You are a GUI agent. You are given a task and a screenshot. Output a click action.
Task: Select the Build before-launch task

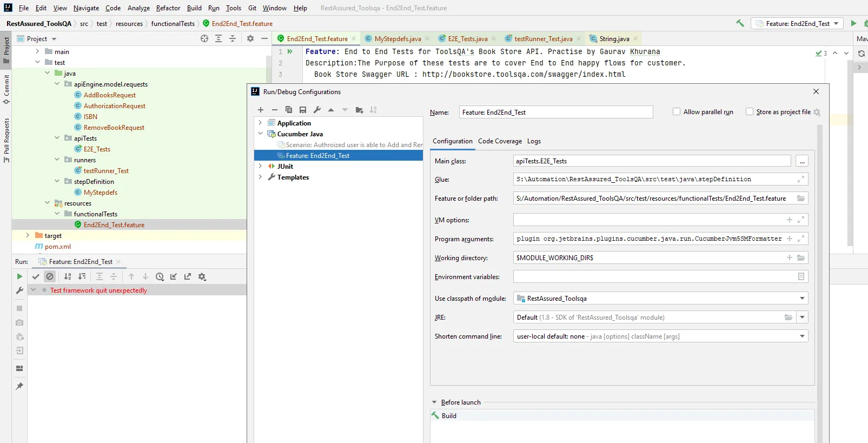(449, 416)
